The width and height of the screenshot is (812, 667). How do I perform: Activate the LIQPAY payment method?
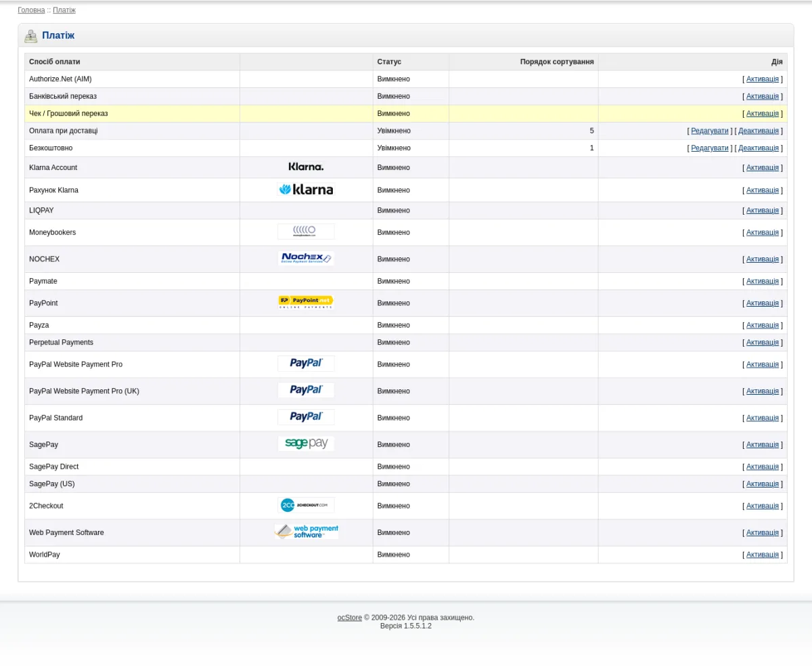pyautogui.click(x=763, y=211)
